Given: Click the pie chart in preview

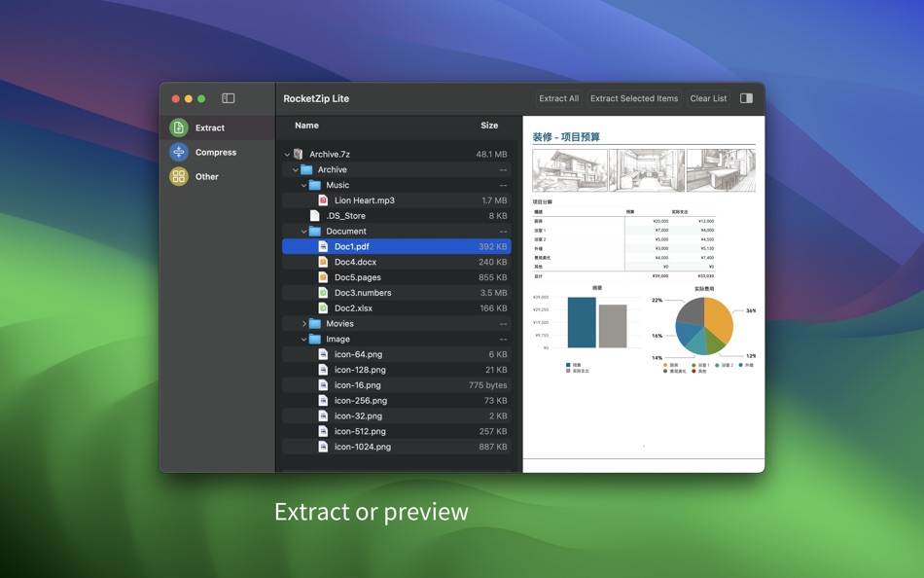Looking at the screenshot, I should click(704, 326).
